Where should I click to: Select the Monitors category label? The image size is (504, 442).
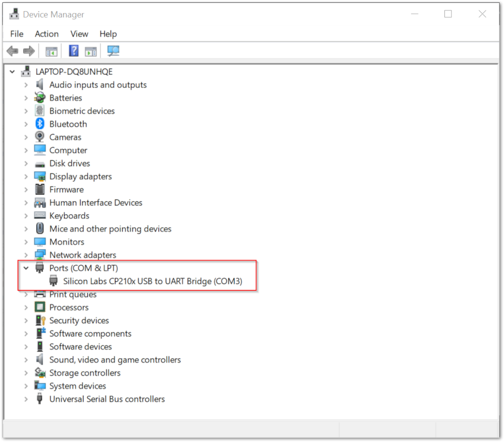click(x=67, y=242)
